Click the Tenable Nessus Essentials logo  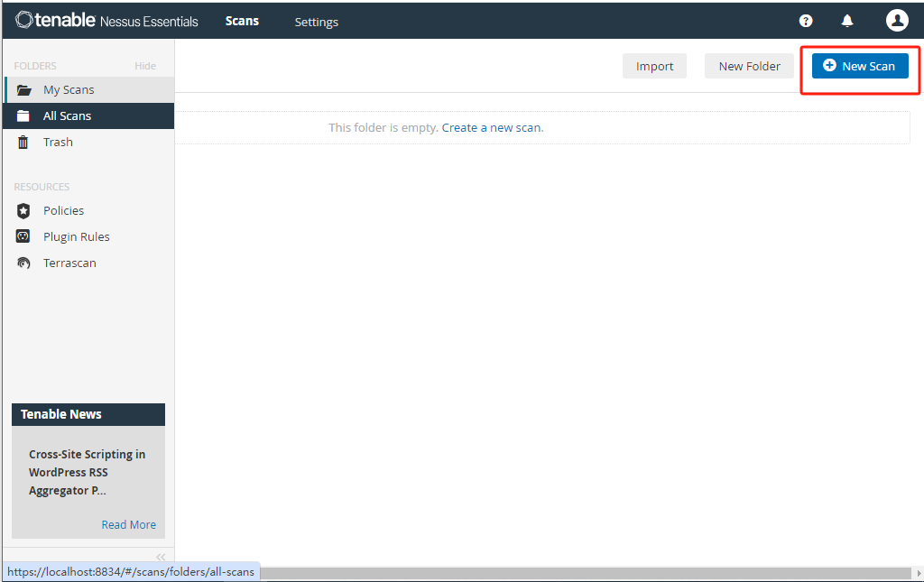[106, 21]
